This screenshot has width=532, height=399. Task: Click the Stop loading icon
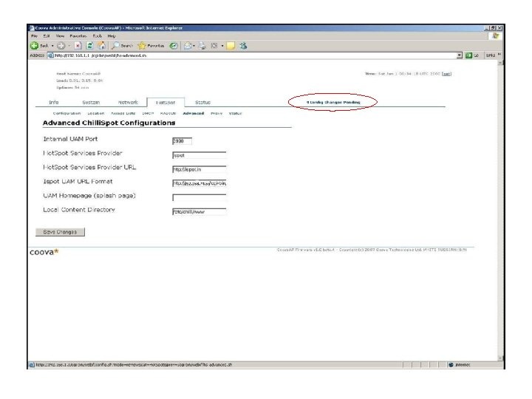tap(78, 46)
